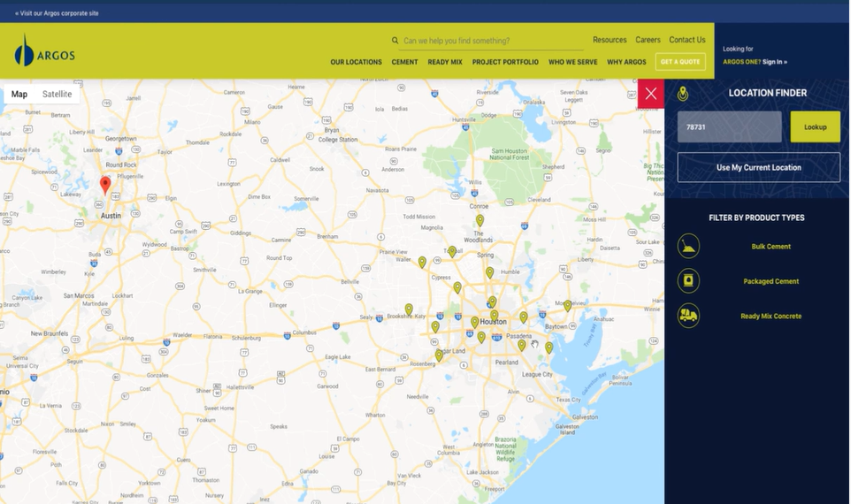Image resolution: width=851 pixels, height=504 pixels.
Task: Click the Galveston label on the map
Action: pos(585,416)
